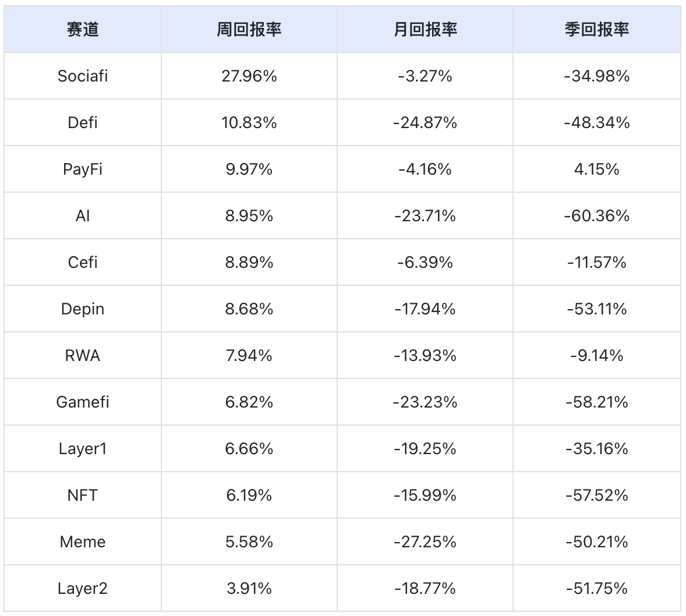Image resolution: width=686 pixels, height=616 pixels.
Task: Select the Gamefi row label
Action: (83, 402)
